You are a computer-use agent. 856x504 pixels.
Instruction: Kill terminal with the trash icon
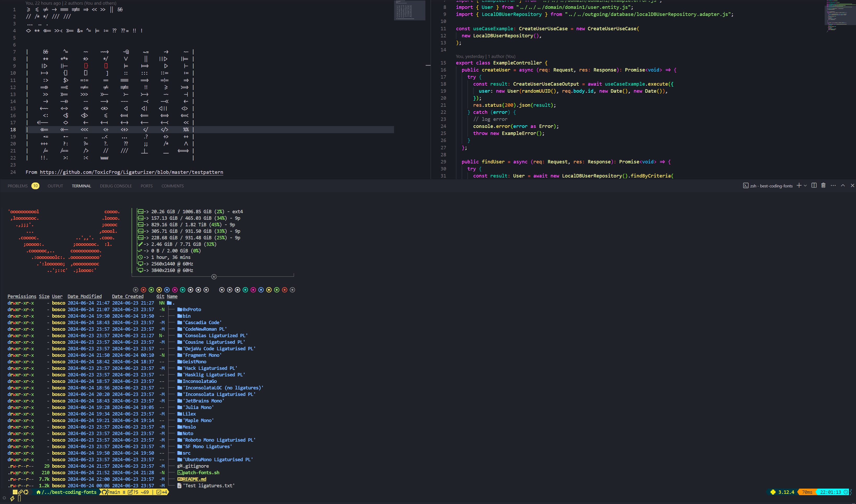pyautogui.click(x=823, y=185)
